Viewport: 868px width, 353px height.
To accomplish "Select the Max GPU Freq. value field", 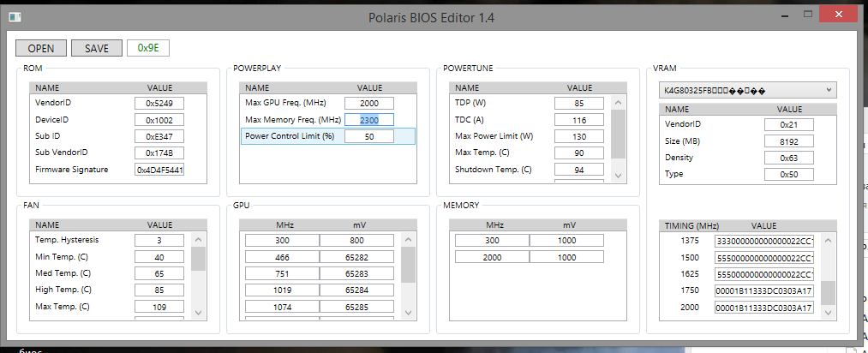I will (369, 103).
